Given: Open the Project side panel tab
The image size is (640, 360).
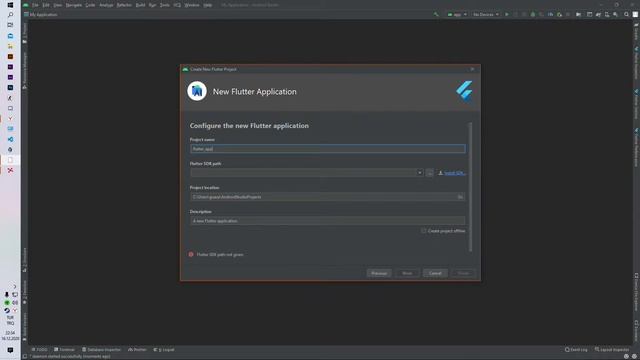Looking at the screenshot, I should point(24,33).
